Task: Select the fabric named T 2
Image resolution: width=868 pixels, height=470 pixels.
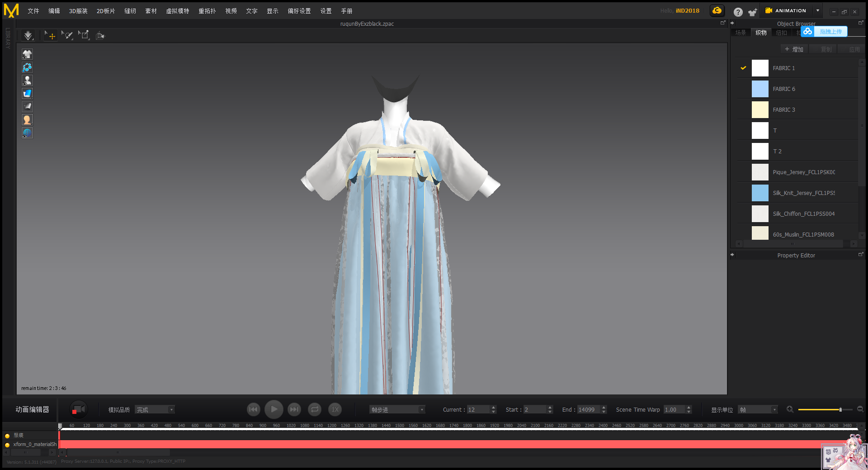Action: point(797,152)
